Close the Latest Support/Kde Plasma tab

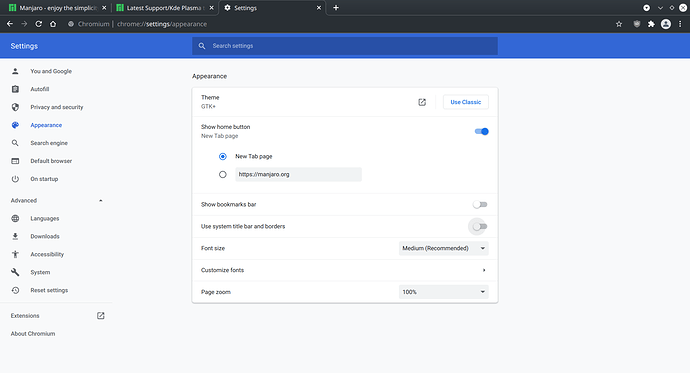coord(212,8)
